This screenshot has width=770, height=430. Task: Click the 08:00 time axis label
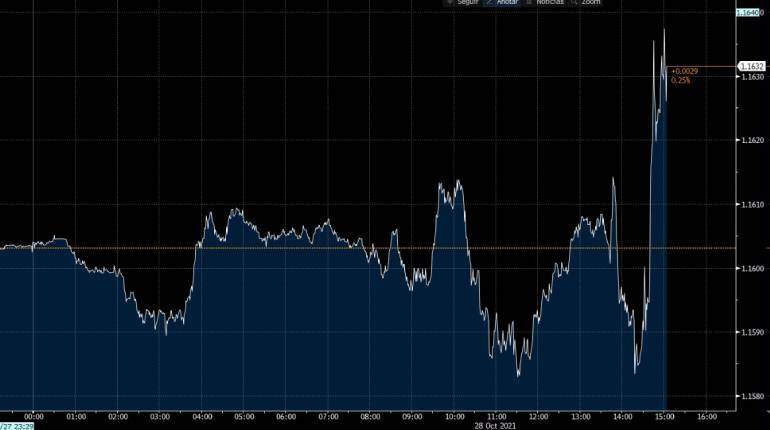tap(370, 417)
